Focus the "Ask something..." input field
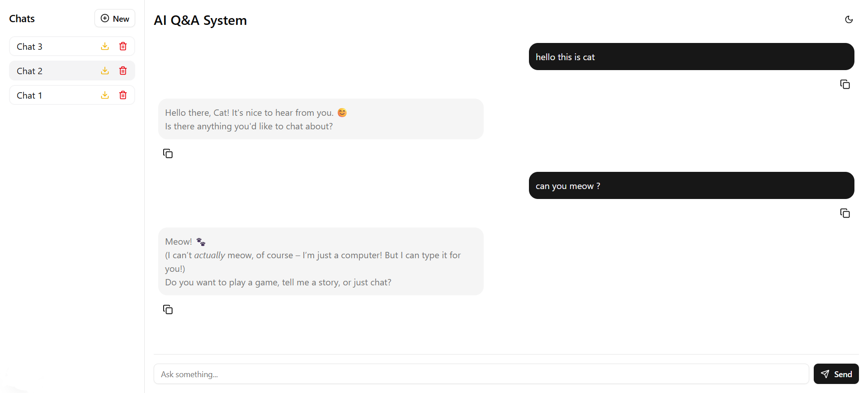 (x=481, y=374)
